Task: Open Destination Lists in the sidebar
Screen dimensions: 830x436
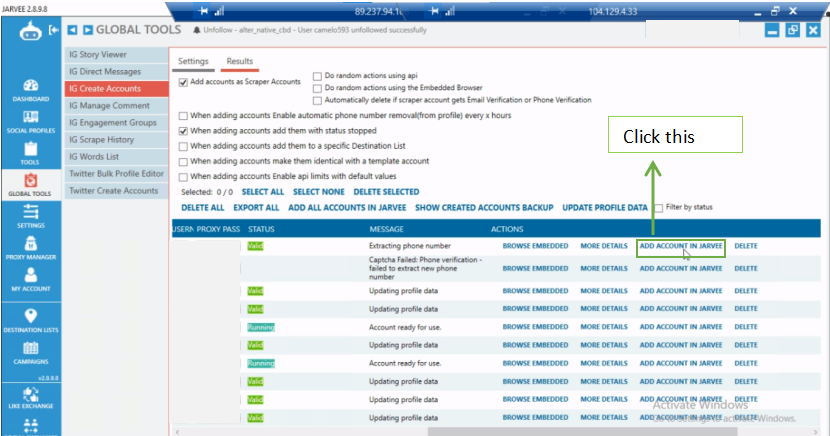Action: pyautogui.click(x=31, y=321)
